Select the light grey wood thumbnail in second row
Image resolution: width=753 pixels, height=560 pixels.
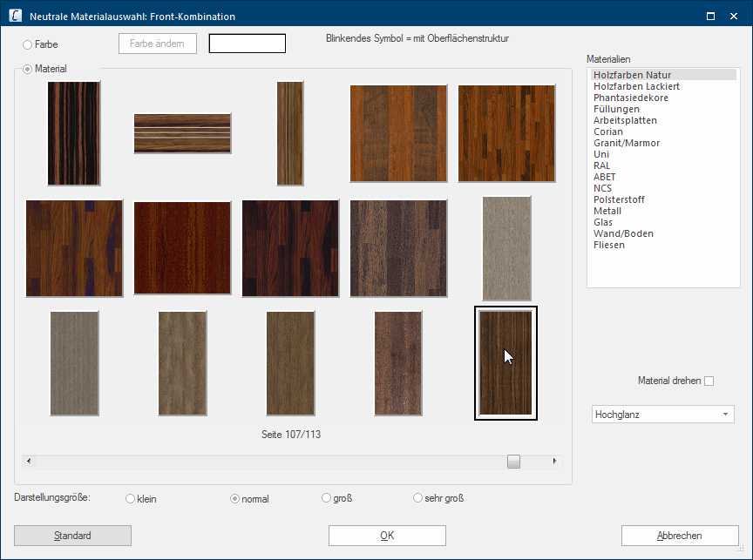click(506, 248)
